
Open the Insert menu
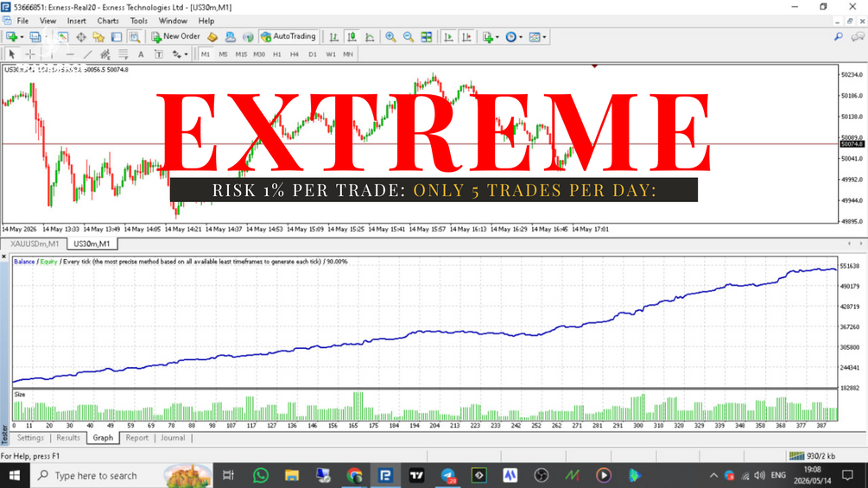[x=76, y=21]
